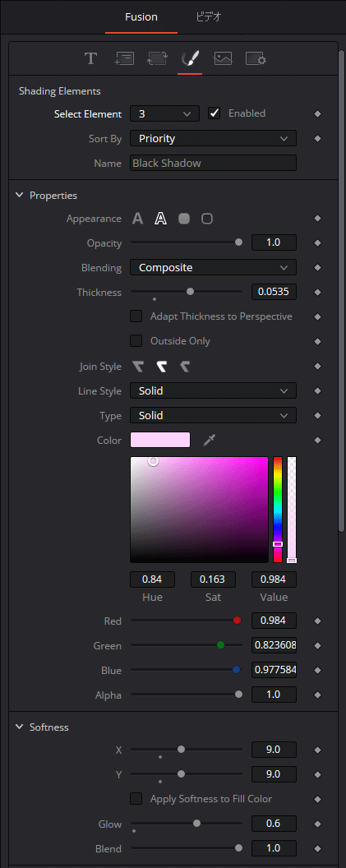The image size is (346, 868).
Task: Open the Image tab icon
Action: (223, 58)
